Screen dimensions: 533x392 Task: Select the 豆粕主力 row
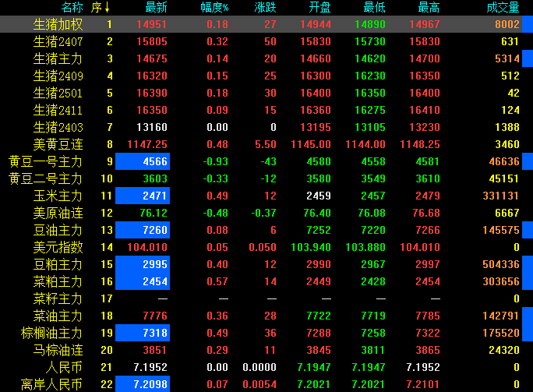(x=58, y=264)
